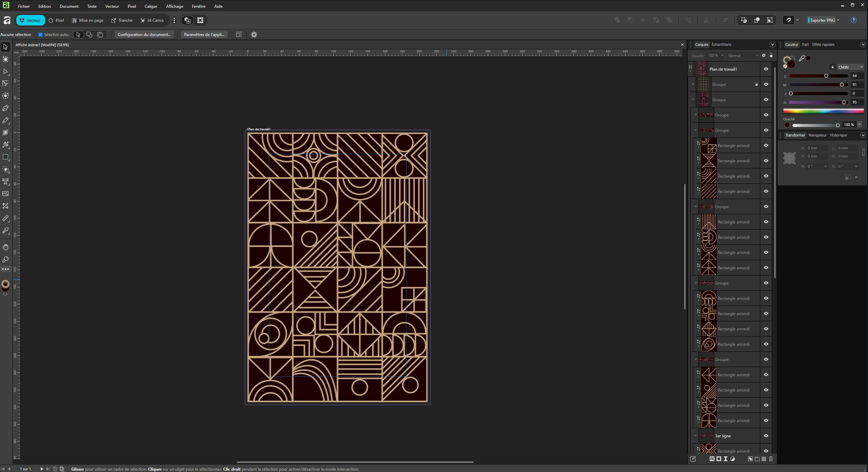Hide the Plan de travail1 layer

click(766, 69)
